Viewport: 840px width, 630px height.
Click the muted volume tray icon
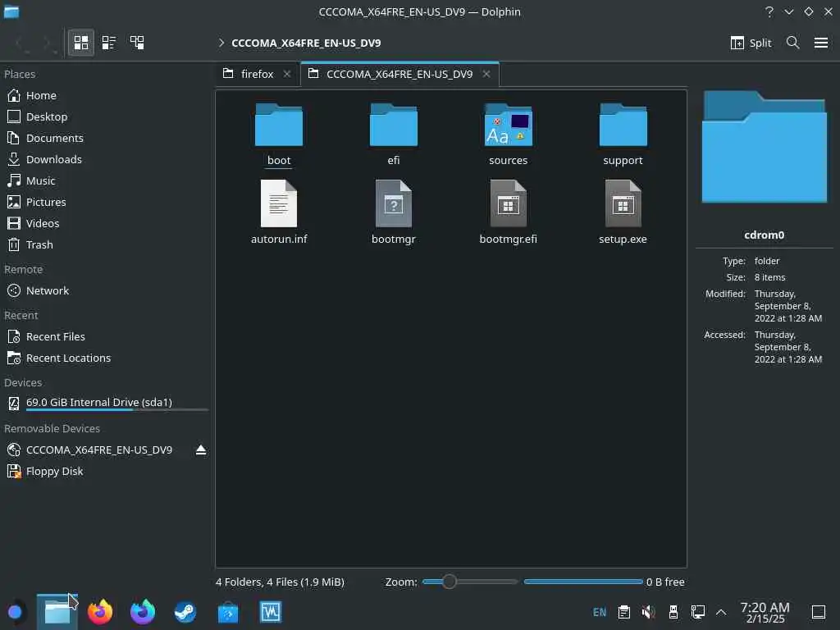tap(648, 612)
